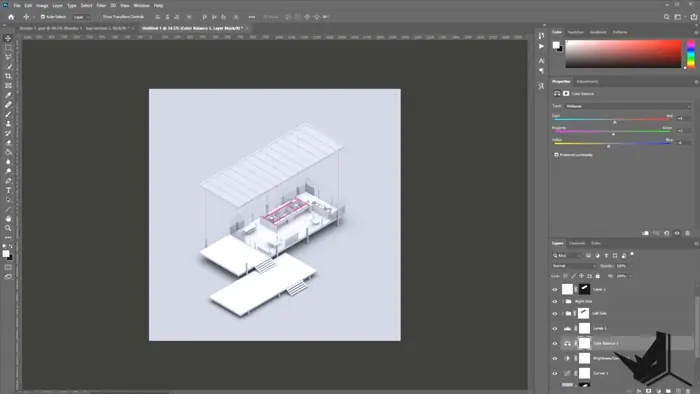
Task: Select the History Brush tool
Action: pos(8,133)
